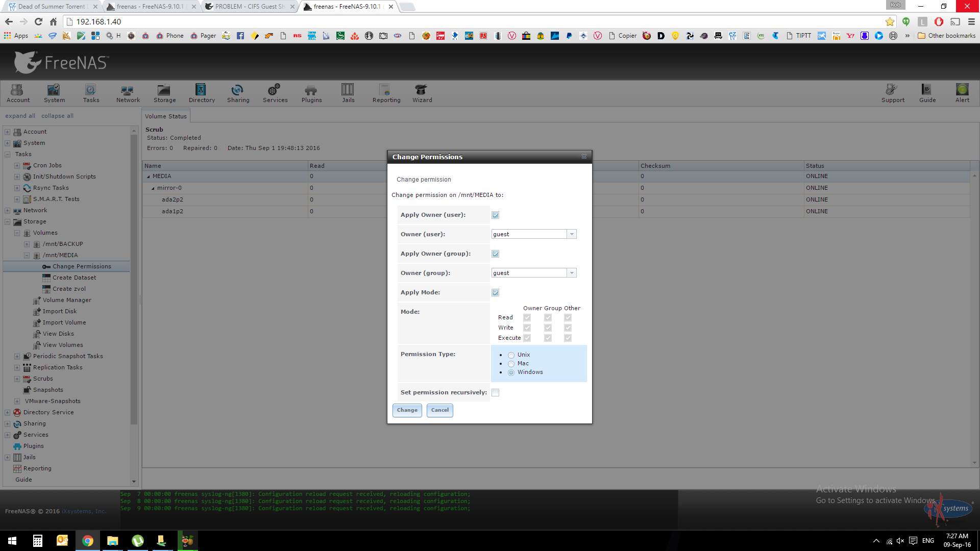
Task: Go to the browser home page
Action: 53,21
